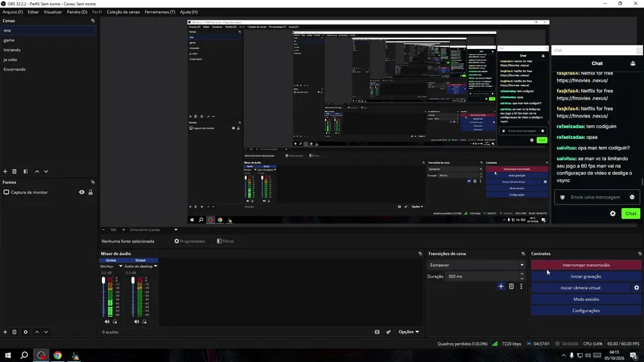The image size is (644, 362).
Task: Open the Coleção de cenas menu
Action: [123, 12]
